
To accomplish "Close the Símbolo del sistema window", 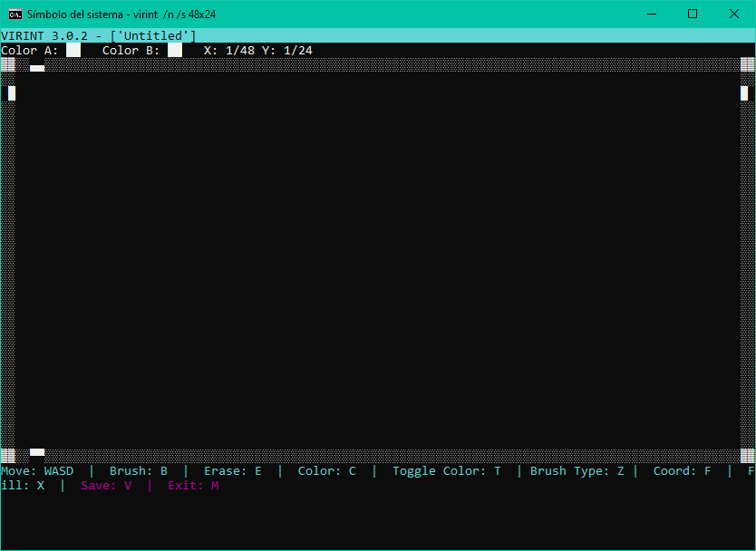I will click(734, 14).
